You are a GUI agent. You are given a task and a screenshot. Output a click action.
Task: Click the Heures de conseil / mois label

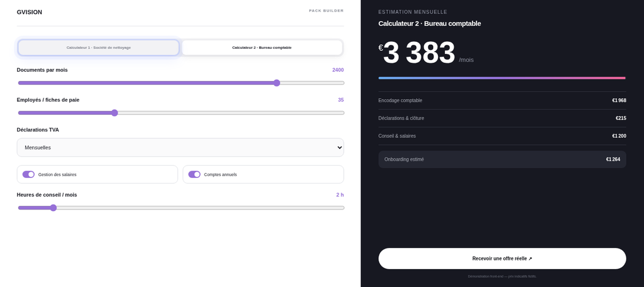coord(47,195)
